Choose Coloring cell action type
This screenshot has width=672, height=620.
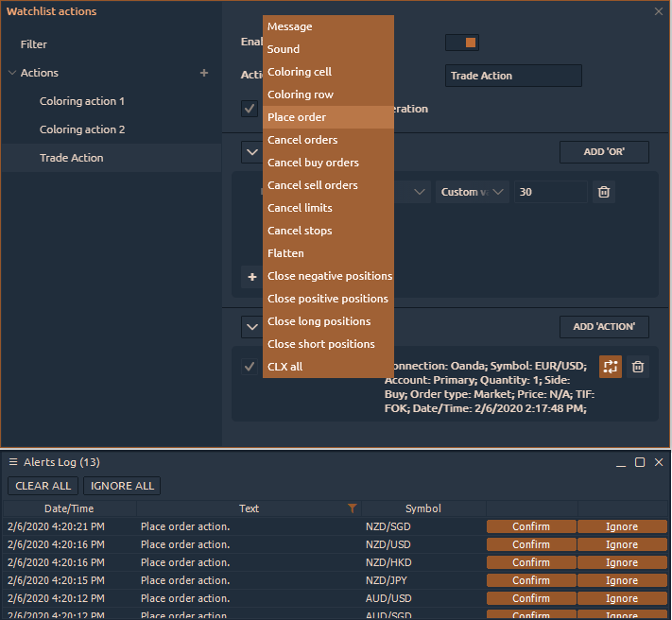tap(328, 72)
